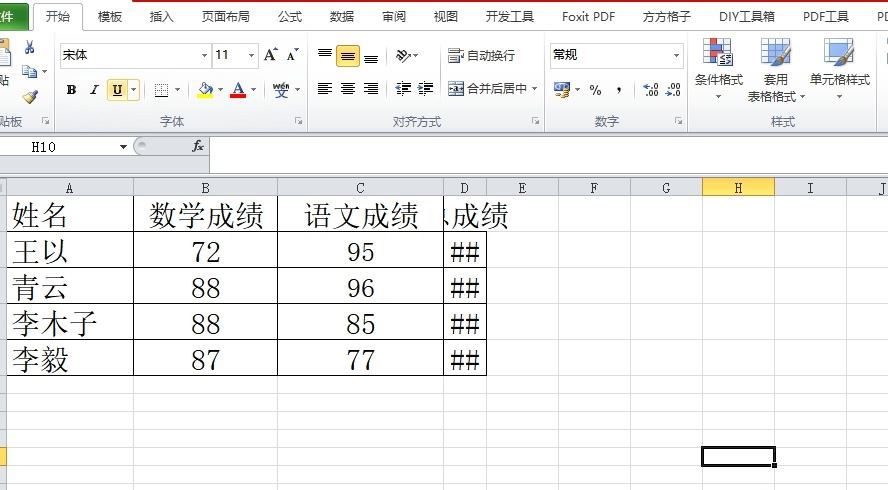Increase font size with large A

pyautogui.click(x=271, y=55)
